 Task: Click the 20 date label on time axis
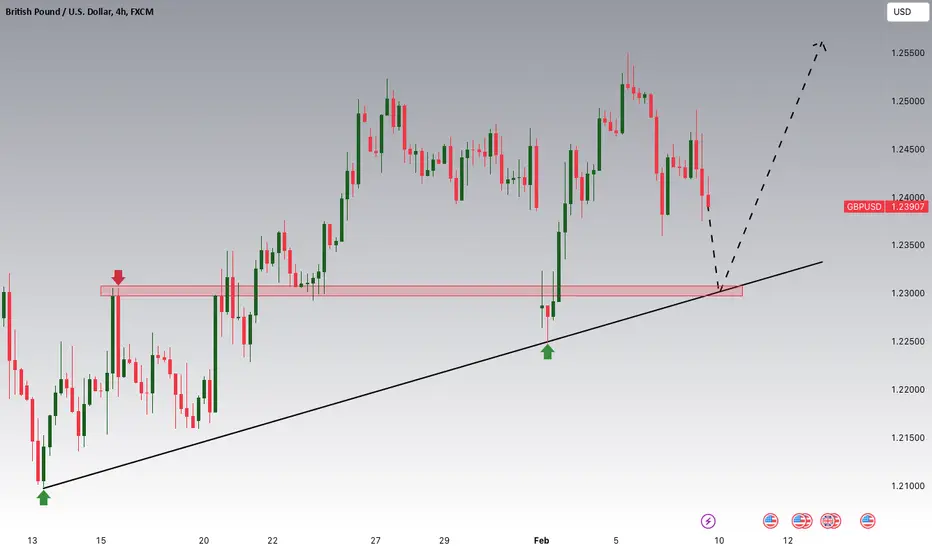[204, 540]
